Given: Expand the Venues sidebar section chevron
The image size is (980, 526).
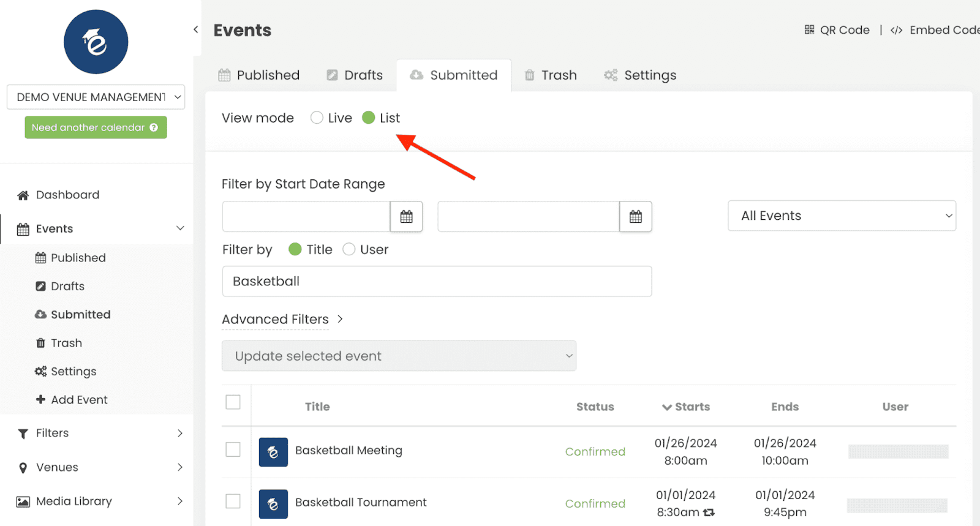Looking at the screenshot, I should [180, 467].
